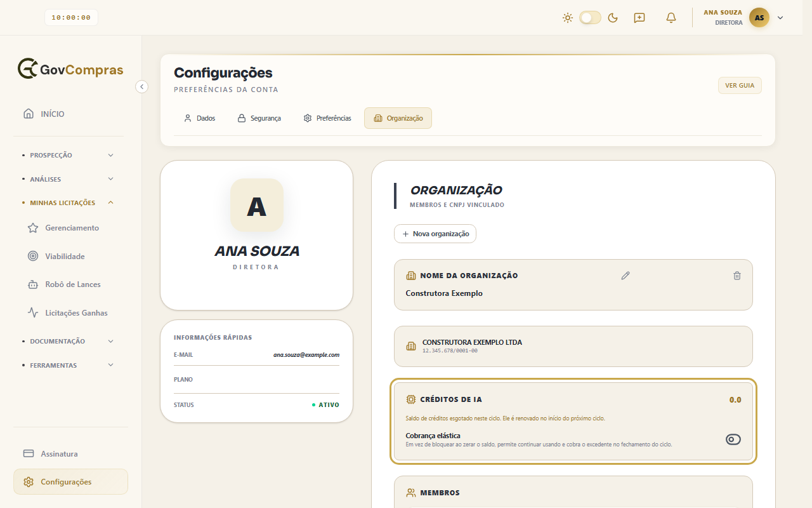Go to Início in the sidebar
The height and width of the screenshot is (508, 812).
(x=70, y=114)
